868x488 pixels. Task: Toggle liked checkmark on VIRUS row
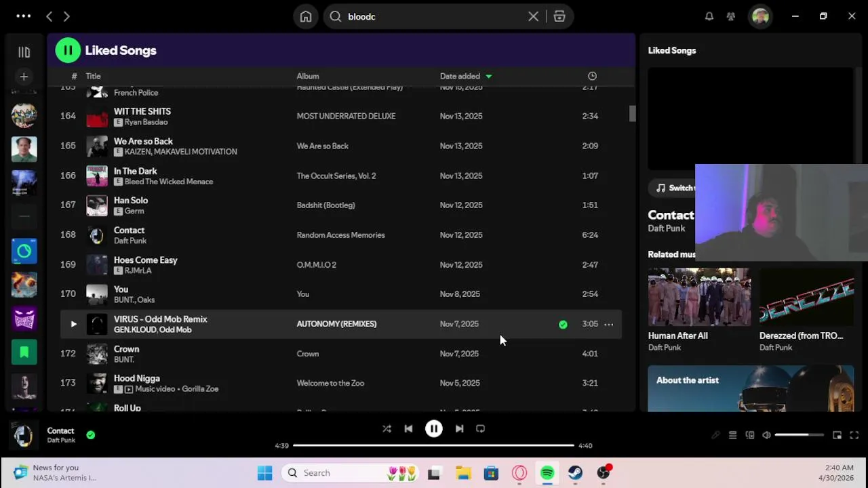point(563,325)
